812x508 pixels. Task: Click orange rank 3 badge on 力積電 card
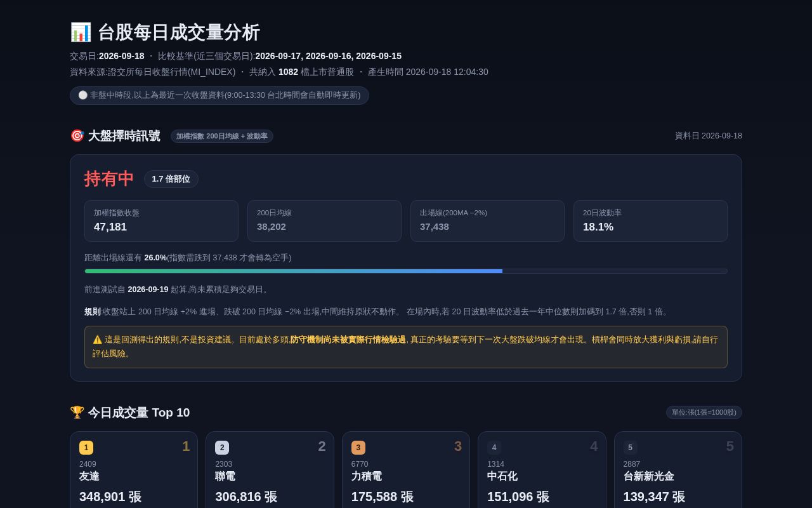click(x=358, y=448)
